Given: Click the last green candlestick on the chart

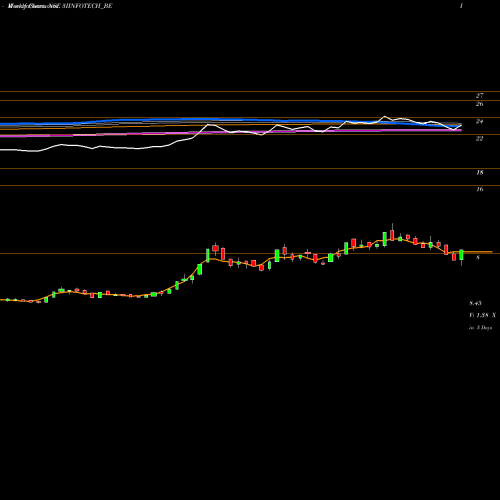Looking at the screenshot, I should [x=461, y=255].
